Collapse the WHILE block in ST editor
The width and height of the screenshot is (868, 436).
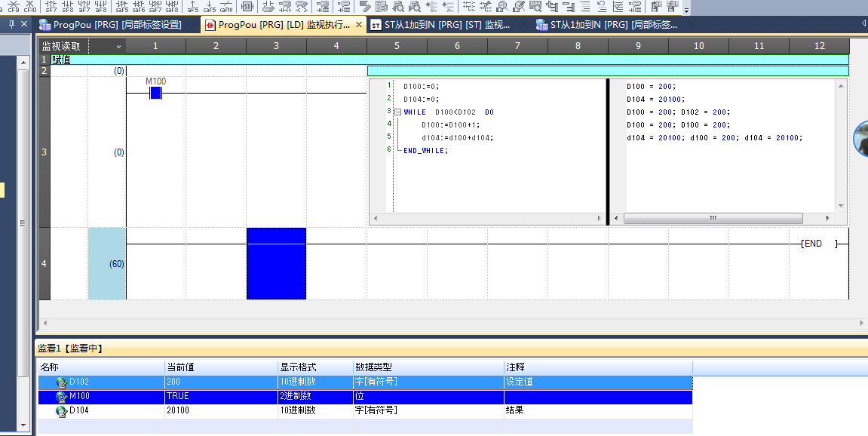[397, 112]
